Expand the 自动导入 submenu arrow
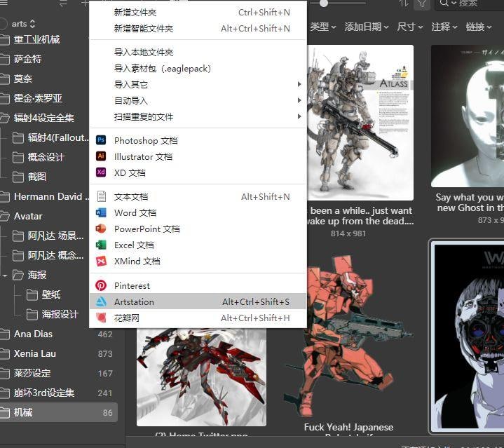Viewport: 504px width, 448px height. coord(299,100)
